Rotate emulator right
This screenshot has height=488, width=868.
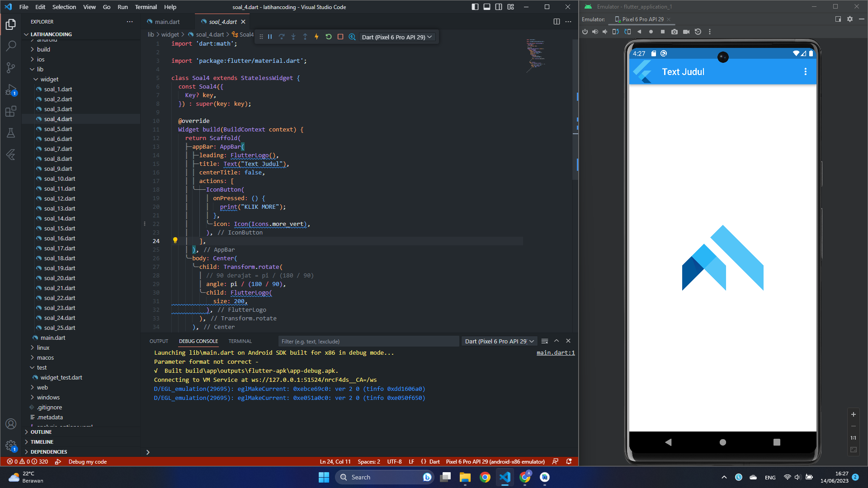pos(627,32)
